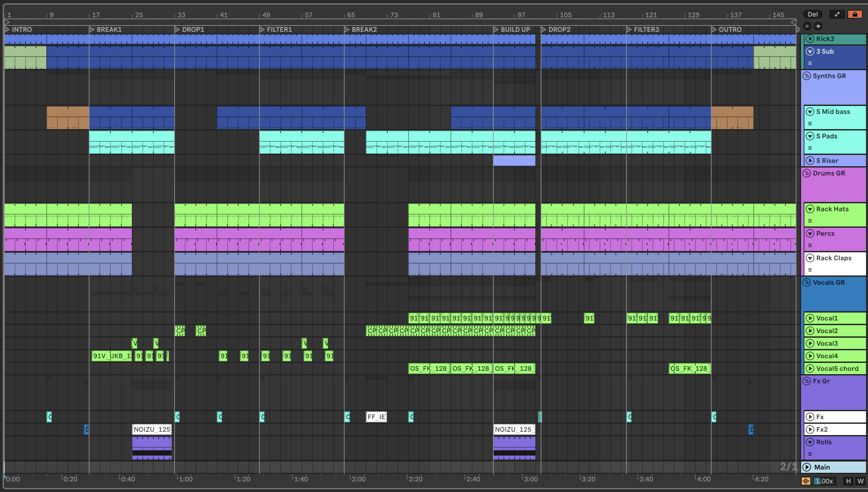
Task: Fold the Rack Hats track
Action: (810, 209)
